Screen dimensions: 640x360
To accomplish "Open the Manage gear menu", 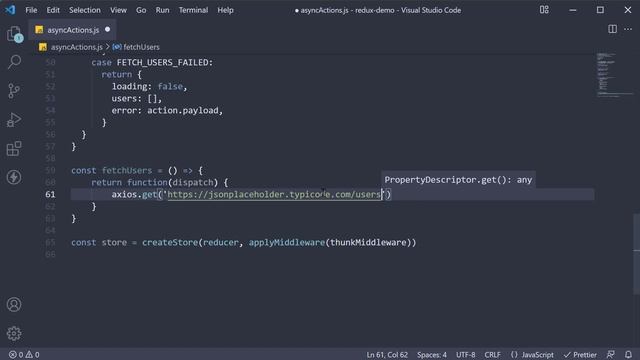I will click(x=14, y=333).
